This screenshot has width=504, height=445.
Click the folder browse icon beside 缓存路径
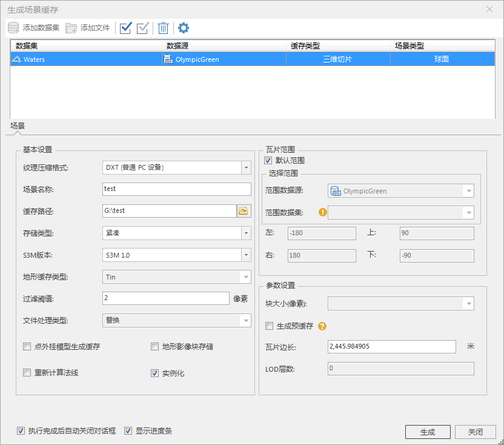244,211
